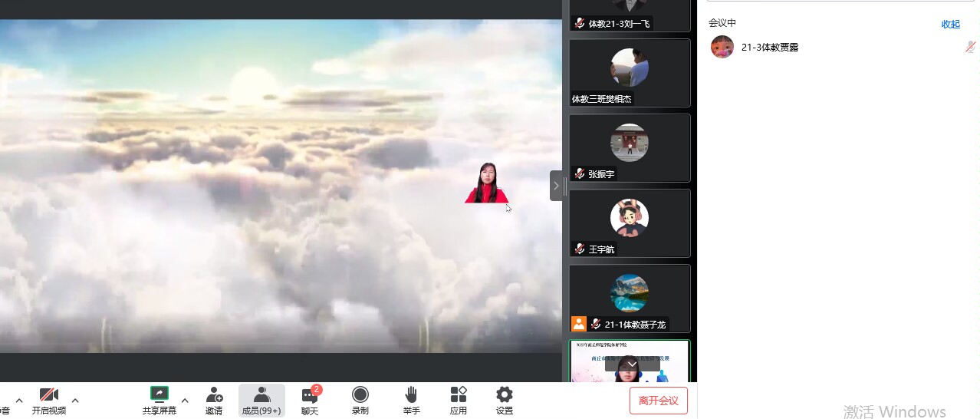This screenshot has height=419, width=980.
Task: Select participant 21-3体教贾露 in member list
Action: 770,48
